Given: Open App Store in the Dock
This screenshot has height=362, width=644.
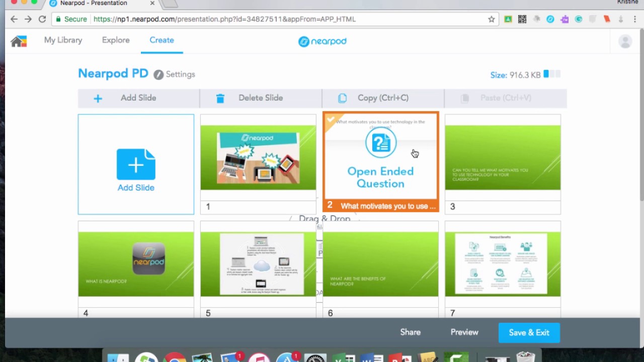Looking at the screenshot, I should pyautogui.click(x=287, y=358).
